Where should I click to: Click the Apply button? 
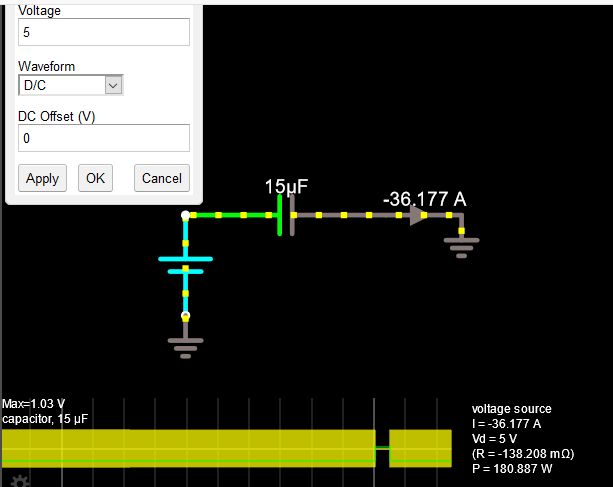pyautogui.click(x=42, y=178)
